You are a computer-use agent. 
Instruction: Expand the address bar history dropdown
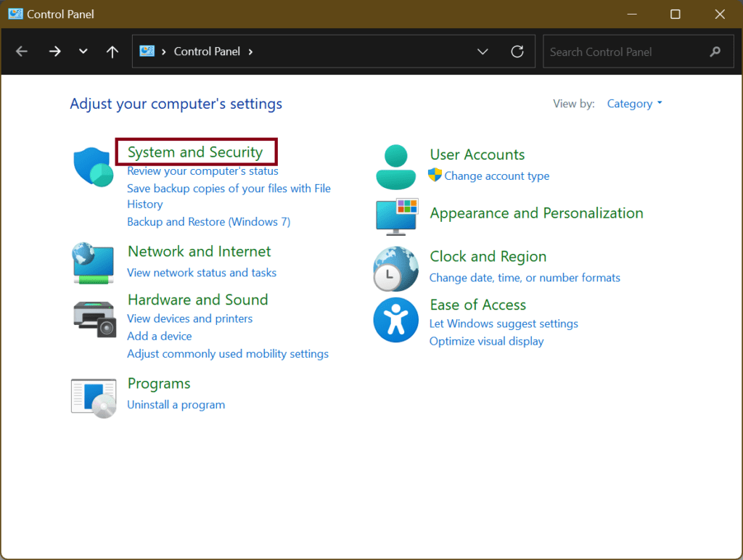click(483, 51)
